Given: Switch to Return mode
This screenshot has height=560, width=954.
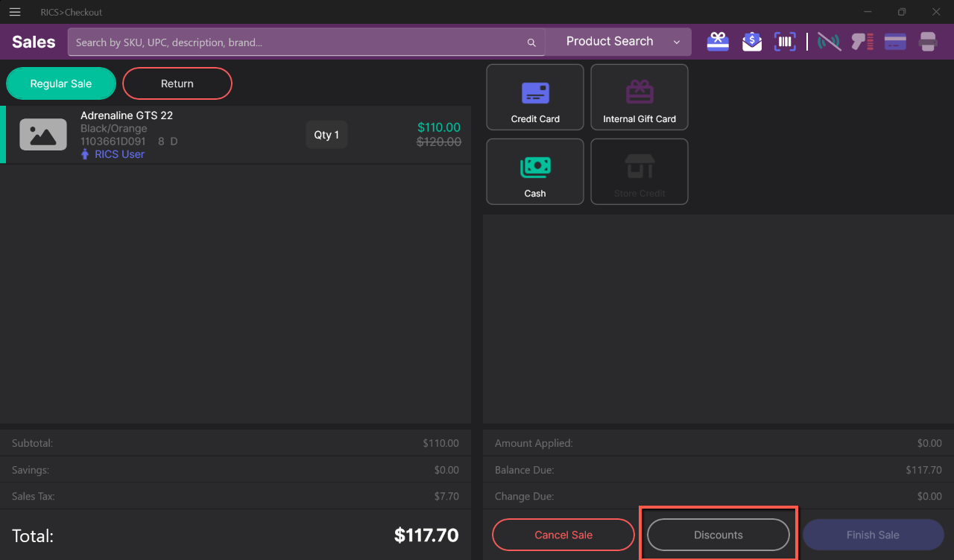Looking at the screenshot, I should (177, 83).
